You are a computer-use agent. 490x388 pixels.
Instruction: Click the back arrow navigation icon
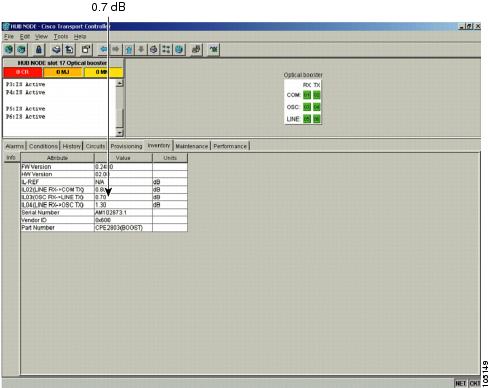[x=104, y=50]
